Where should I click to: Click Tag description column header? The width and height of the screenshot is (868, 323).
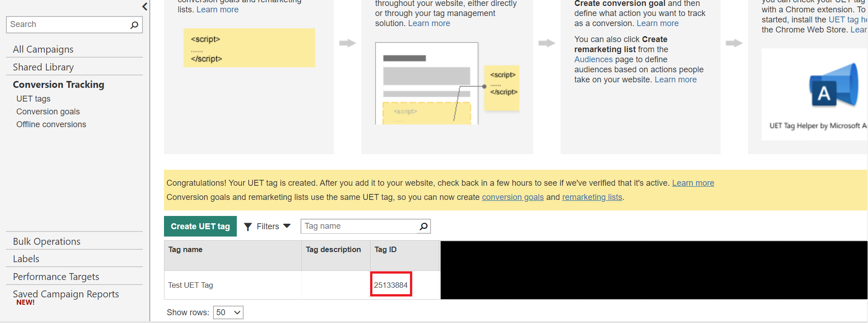click(333, 250)
